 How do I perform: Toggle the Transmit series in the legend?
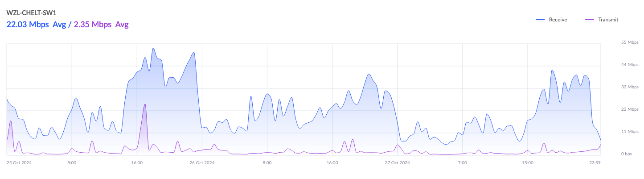pos(608,20)
